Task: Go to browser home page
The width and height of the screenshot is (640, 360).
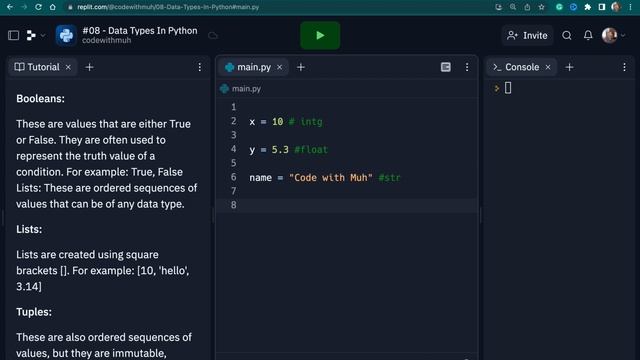Action: pyautogui.click(x=53, y=7)
